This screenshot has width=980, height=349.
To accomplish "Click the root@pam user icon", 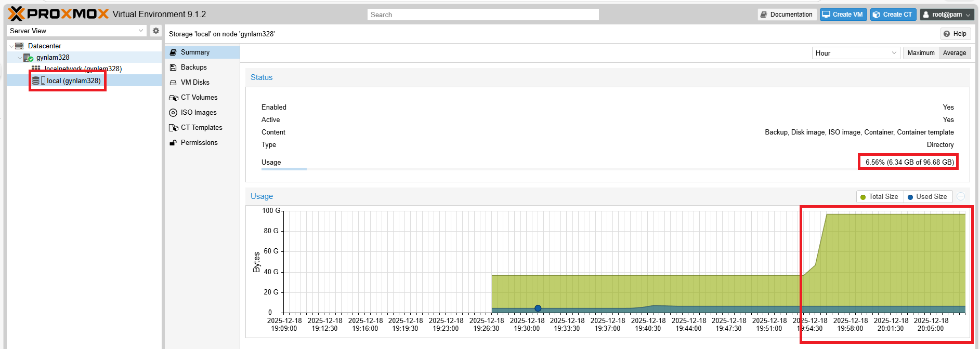I will coord(926,15).
